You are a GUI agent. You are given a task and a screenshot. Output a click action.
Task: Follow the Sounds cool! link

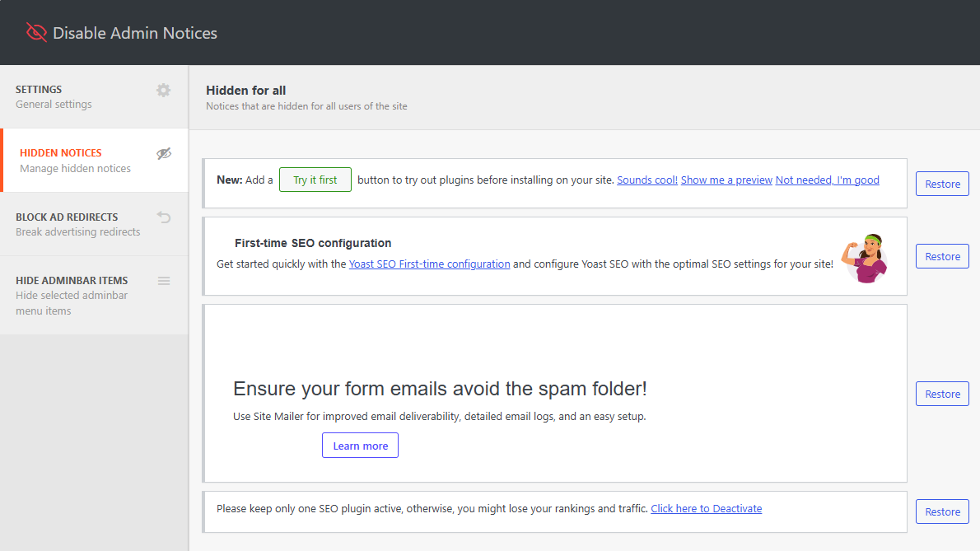tap(647, 180)
